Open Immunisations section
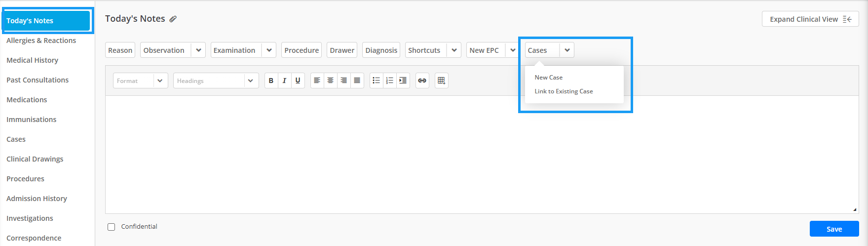This screenshot has height=246, width=868. tap(31, 120)
